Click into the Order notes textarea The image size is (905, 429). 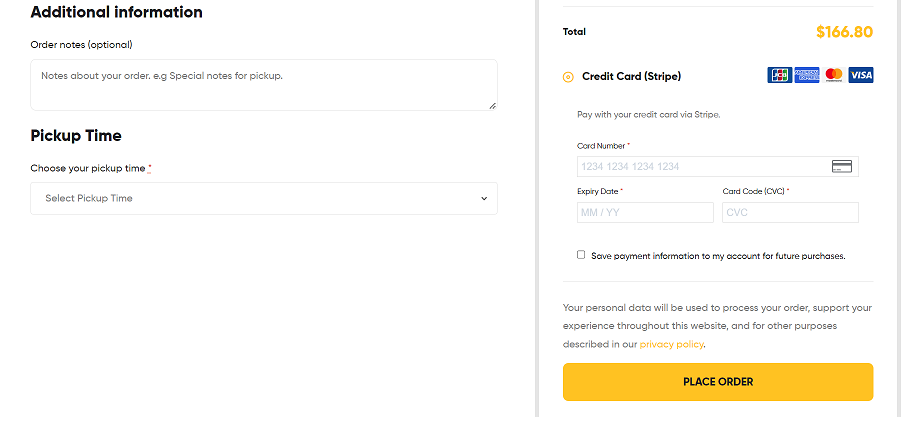pos(264,85)
